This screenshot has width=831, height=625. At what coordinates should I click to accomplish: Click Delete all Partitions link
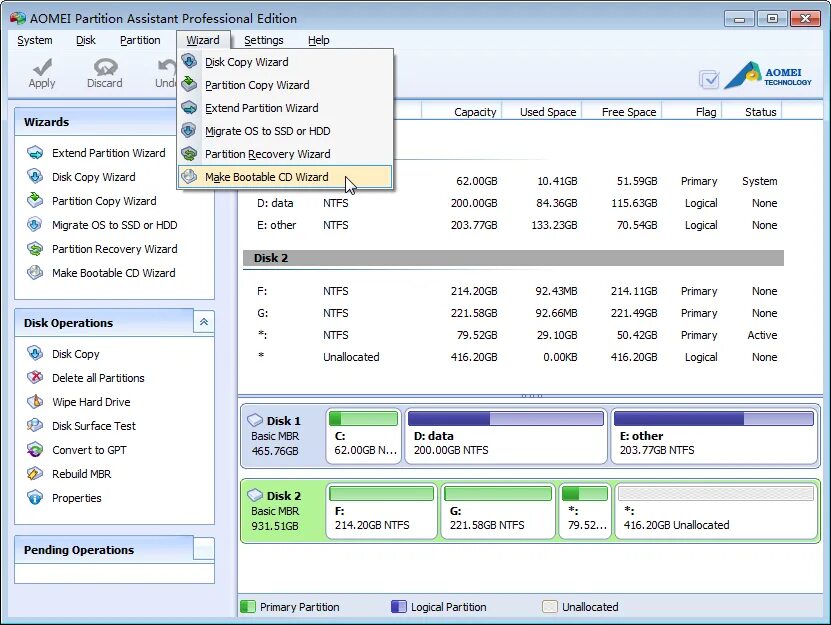point(98,378)
